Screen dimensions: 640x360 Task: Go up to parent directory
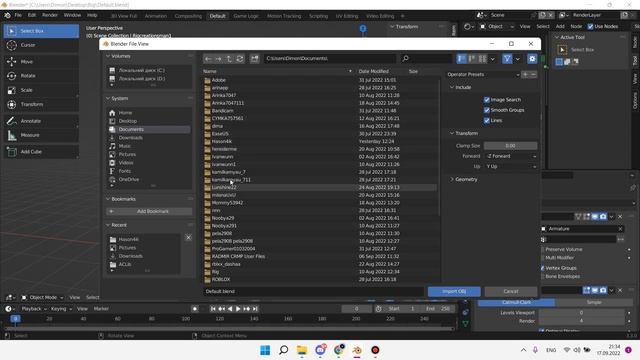[x=229, y=59]
